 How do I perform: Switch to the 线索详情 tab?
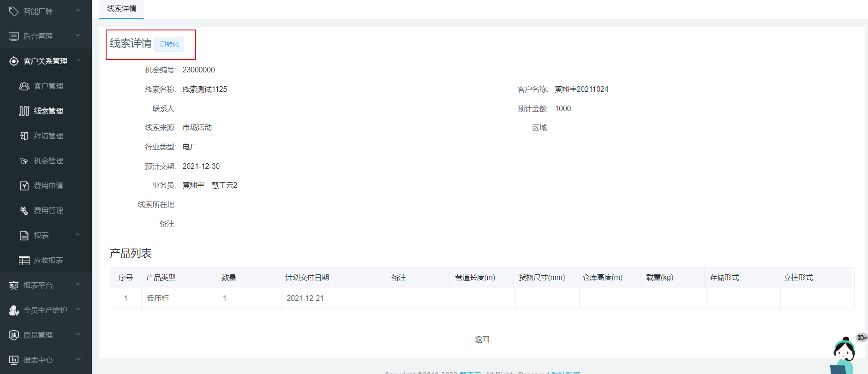click(122, 9)
